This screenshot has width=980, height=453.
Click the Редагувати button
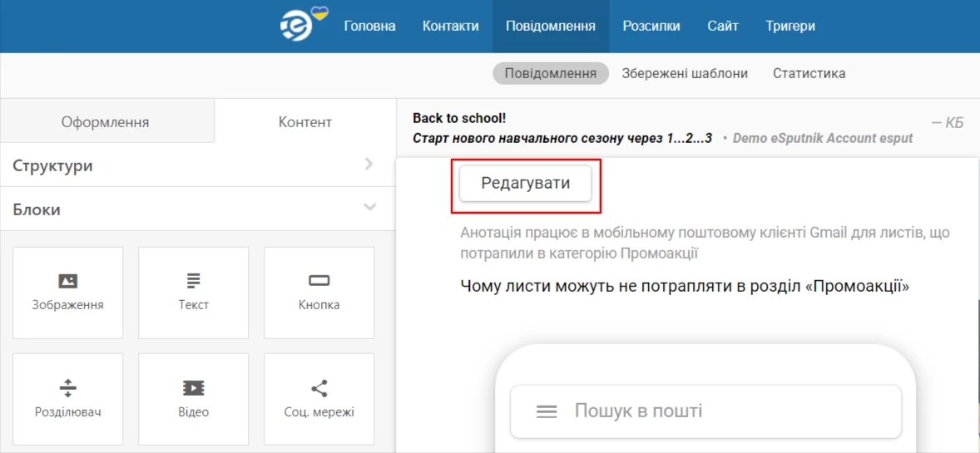click(526, 184)
